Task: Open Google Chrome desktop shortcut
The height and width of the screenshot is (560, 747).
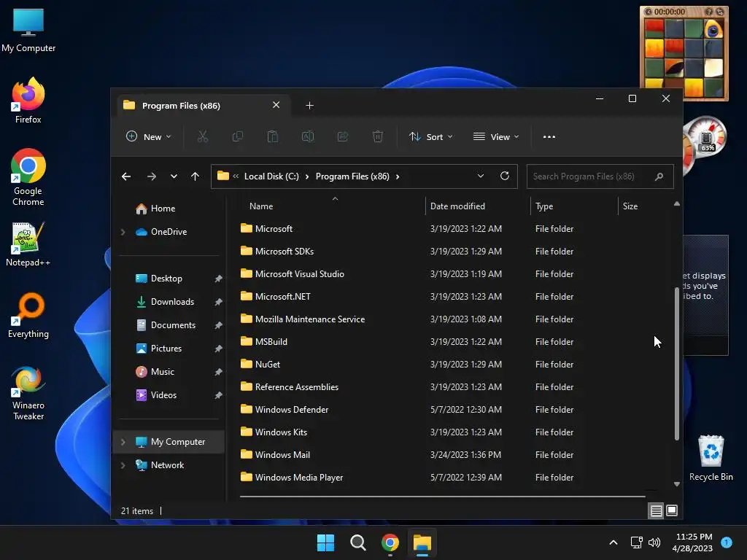Action: (x=28, y=177)
